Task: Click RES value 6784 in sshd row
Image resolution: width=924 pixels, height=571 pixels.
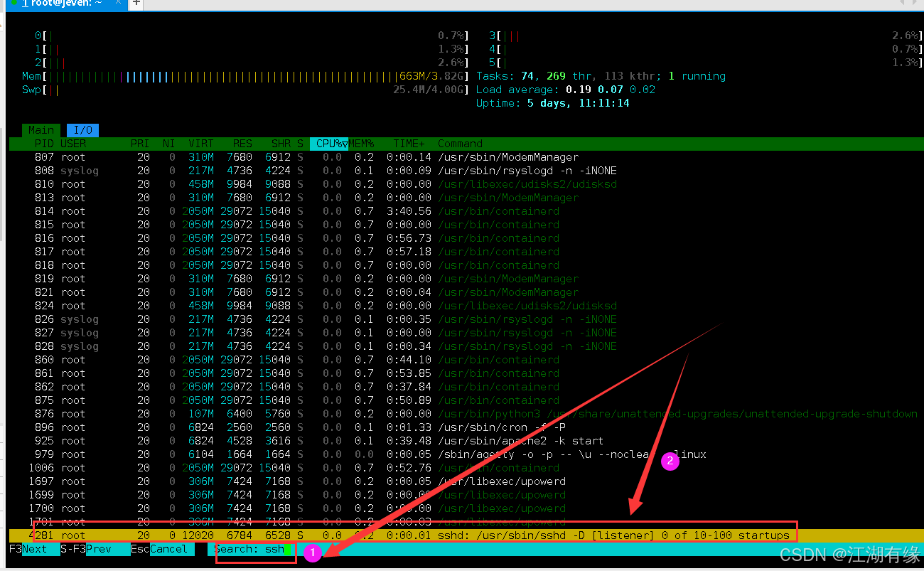Action: click(x=240, y=535)
